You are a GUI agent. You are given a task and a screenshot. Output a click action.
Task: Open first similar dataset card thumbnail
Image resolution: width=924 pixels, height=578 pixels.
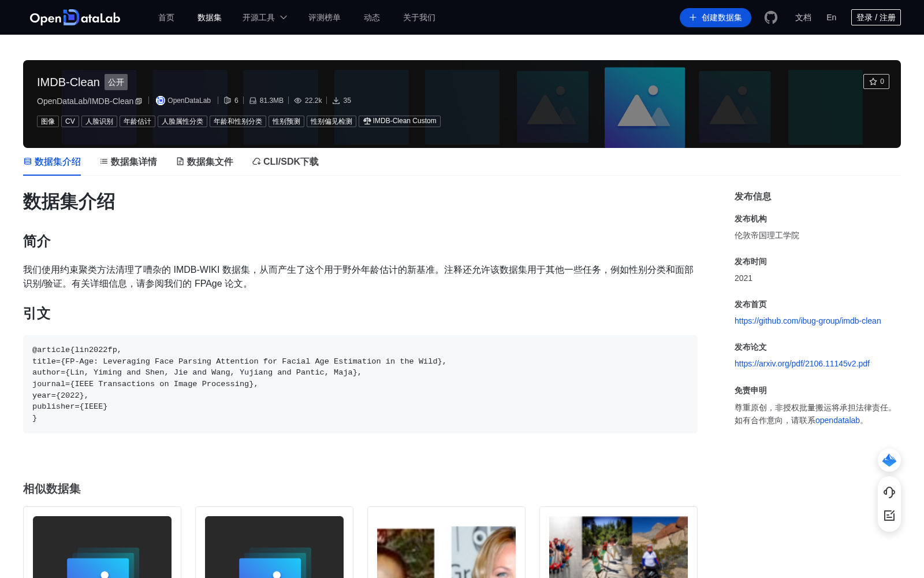point(102,547)
